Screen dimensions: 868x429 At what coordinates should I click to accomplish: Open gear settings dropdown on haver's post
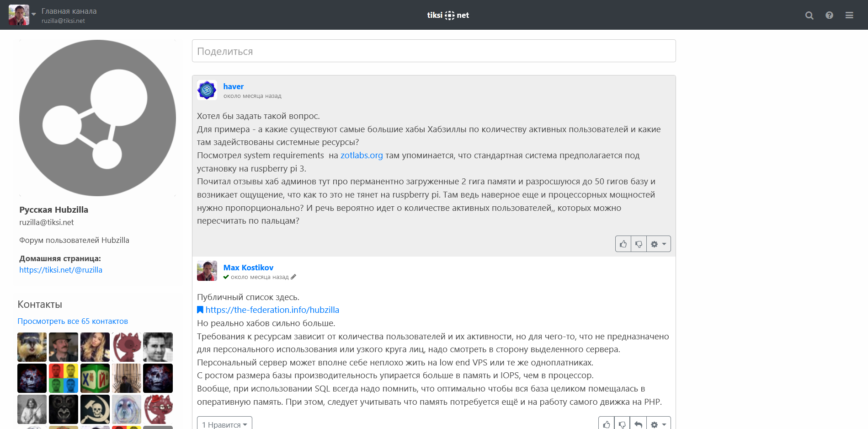point(658,244)
